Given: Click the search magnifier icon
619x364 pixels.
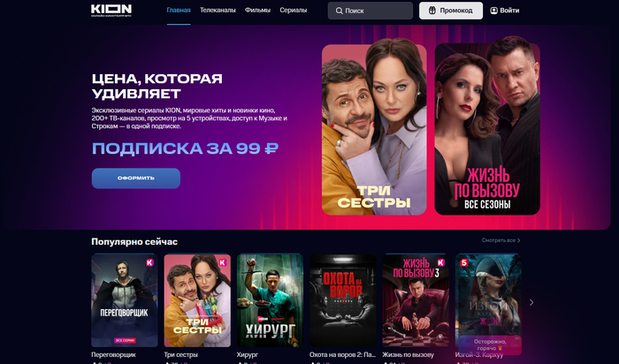Looking at the screenshot, I should 339,11.
